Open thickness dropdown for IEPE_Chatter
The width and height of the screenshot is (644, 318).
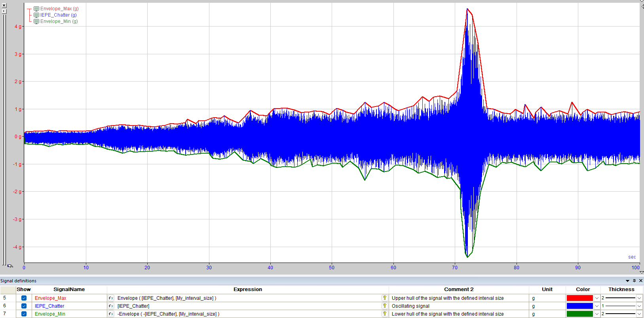[x=639, y=306]
